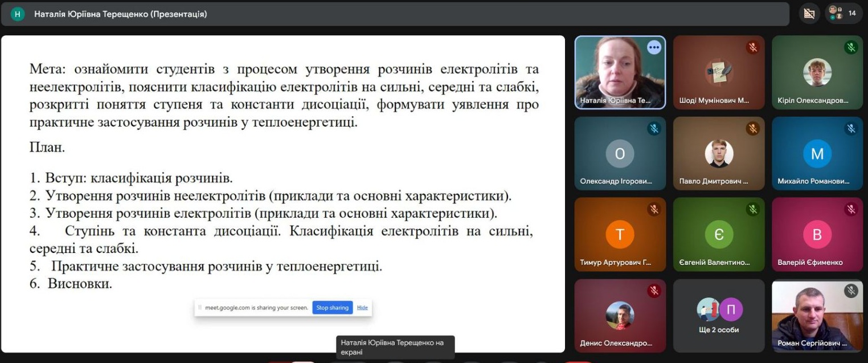Click name label Валерій Єфименко
The width and height of the screenshot is (868, 363).
810,263
